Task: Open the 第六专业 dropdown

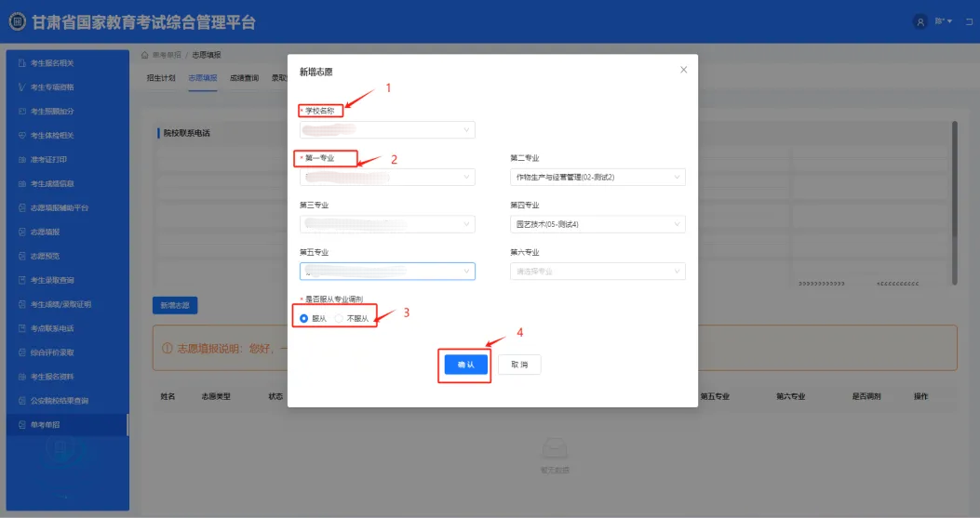Action: pyautogui.click(x=597, y=272)
